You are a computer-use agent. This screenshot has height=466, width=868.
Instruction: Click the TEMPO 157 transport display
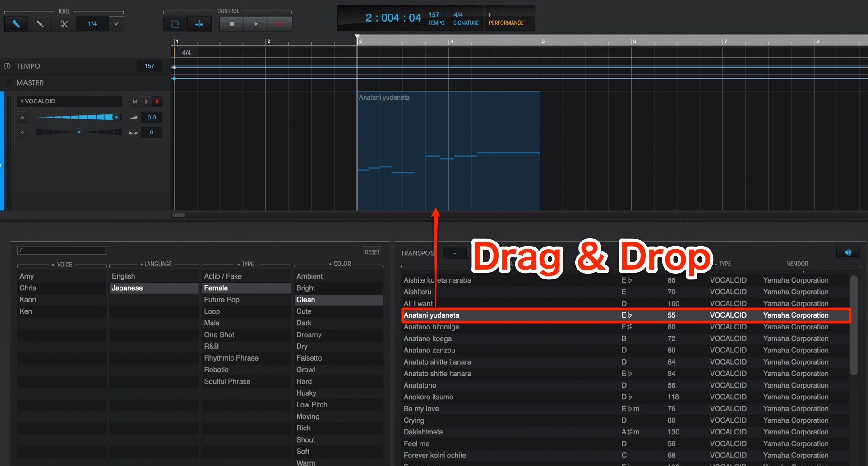436,19
